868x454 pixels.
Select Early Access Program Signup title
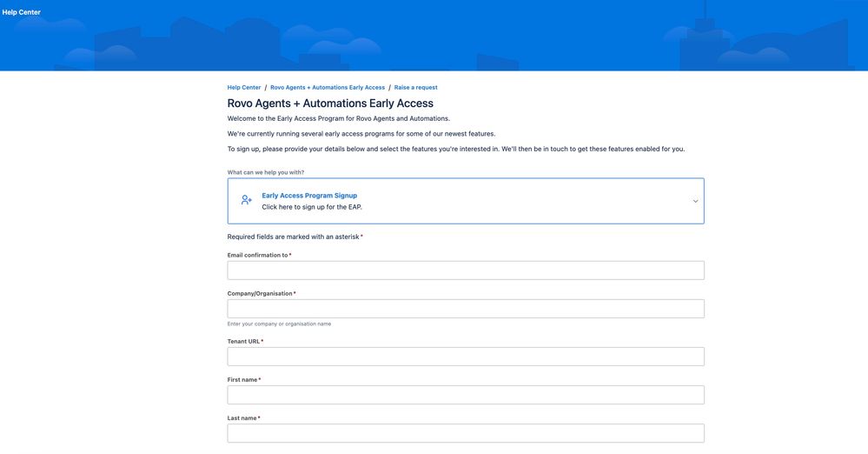[309, 196]
